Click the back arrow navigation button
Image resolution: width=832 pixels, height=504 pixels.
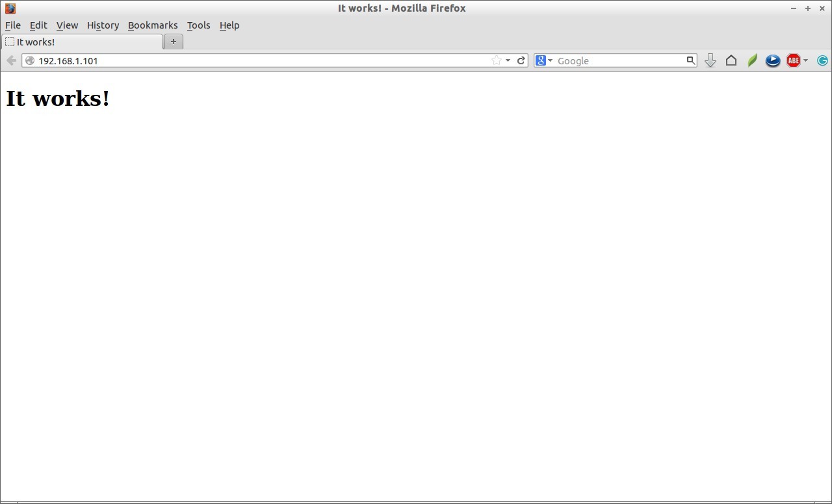pyautogui.click(x=11, y=60)
